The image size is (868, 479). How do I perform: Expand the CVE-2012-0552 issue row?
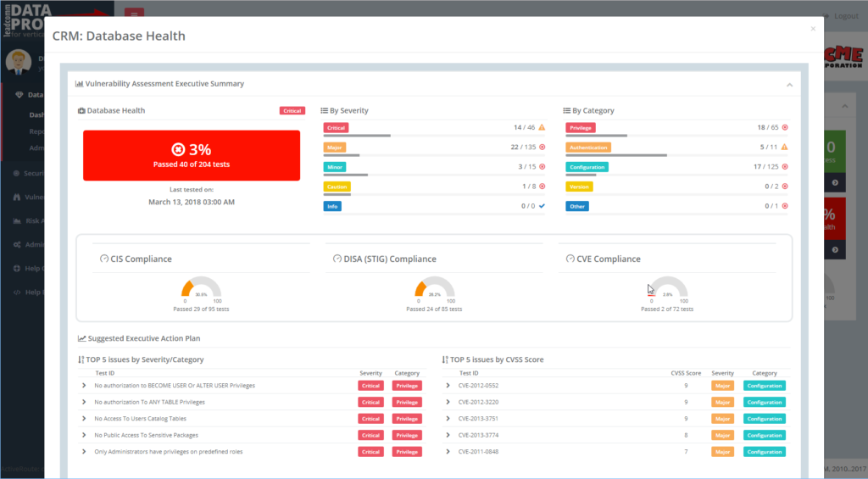click(x=448, y=386)
